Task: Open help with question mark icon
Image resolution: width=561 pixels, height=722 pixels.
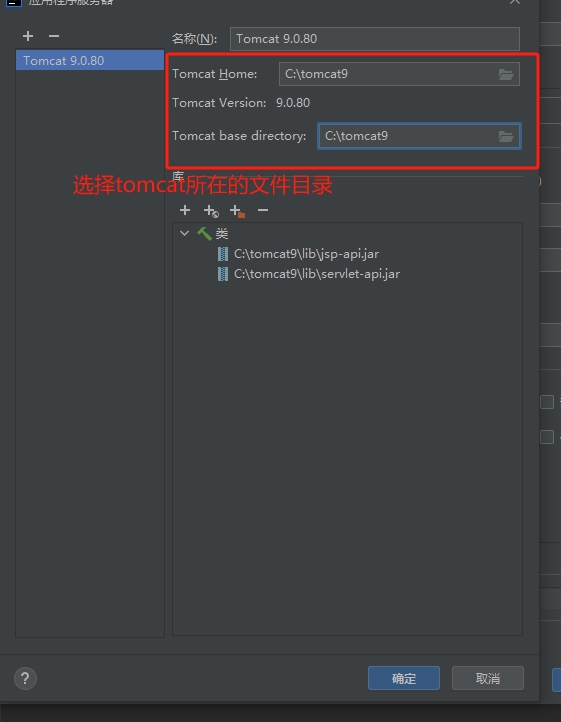Action: (25, 678)
